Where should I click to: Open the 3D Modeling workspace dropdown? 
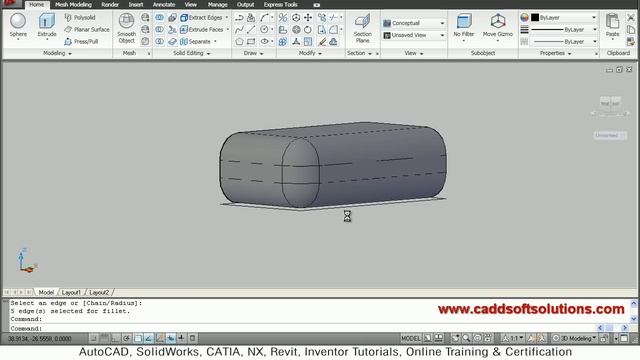(574, 338)
